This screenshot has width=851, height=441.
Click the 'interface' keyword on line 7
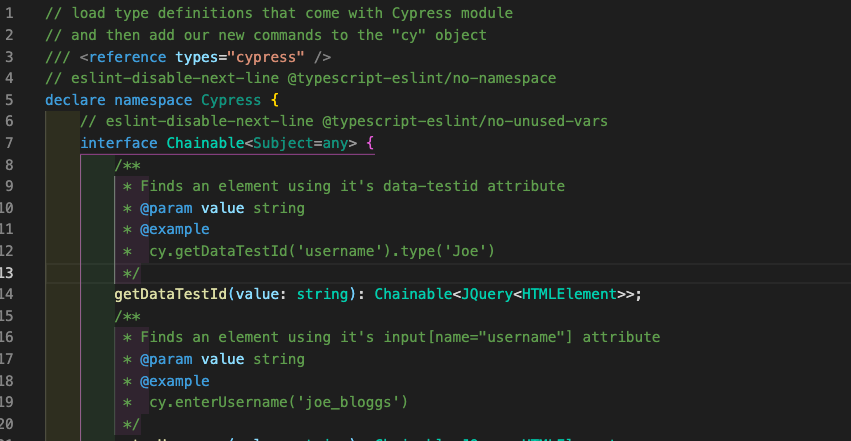(119, 143)
